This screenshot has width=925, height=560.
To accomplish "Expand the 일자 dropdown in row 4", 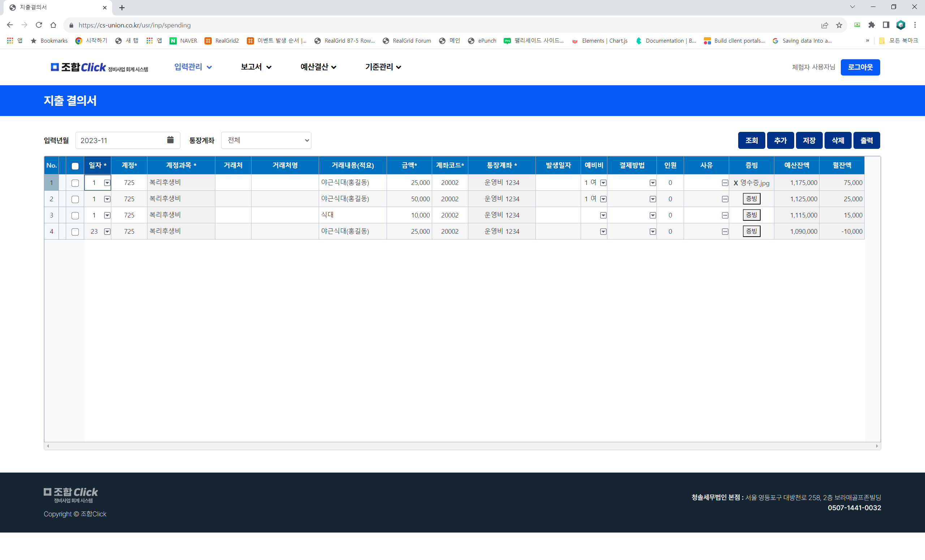I will [x=107, y=232].
